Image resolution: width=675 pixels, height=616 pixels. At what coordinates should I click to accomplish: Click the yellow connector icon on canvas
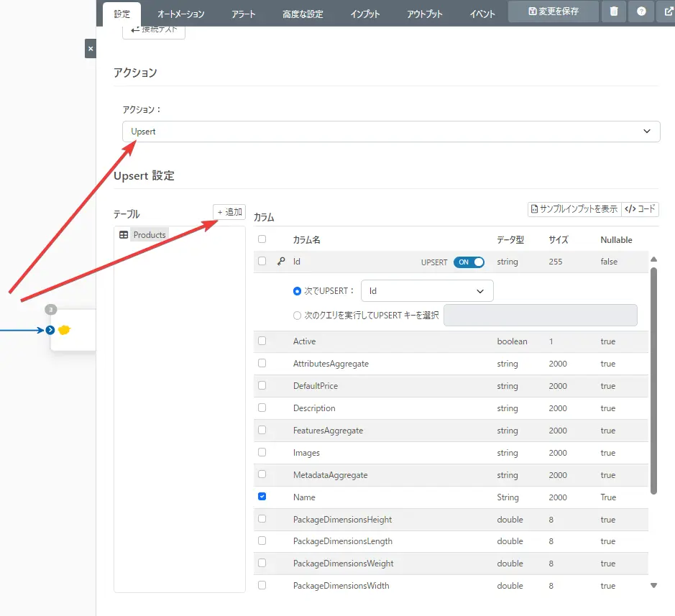(64, 330)
